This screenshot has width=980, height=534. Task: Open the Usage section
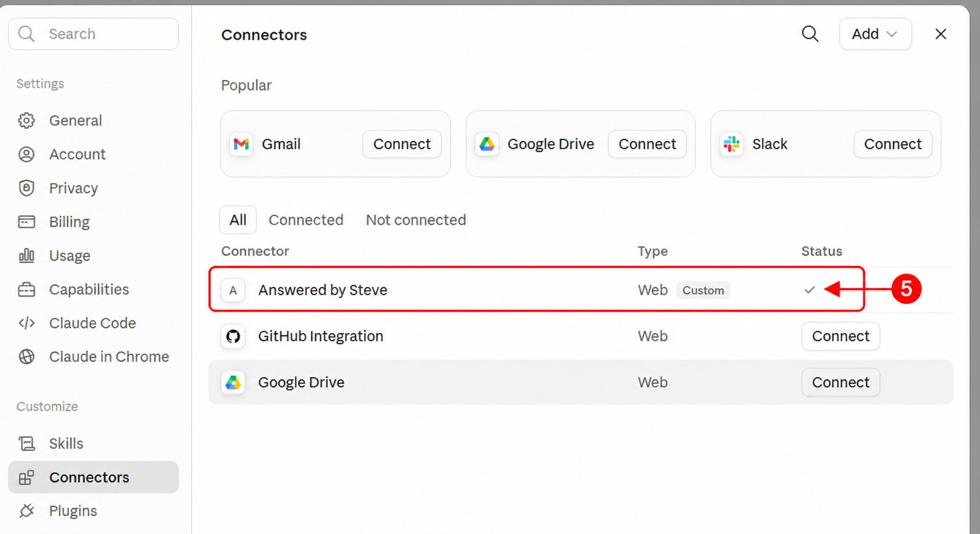[x=93, y=255]
